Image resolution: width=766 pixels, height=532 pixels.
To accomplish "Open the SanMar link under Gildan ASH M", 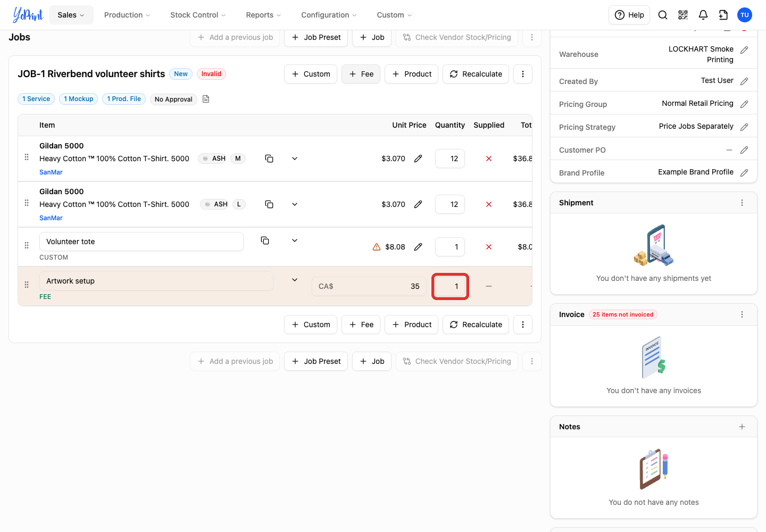I will [51, 172].
